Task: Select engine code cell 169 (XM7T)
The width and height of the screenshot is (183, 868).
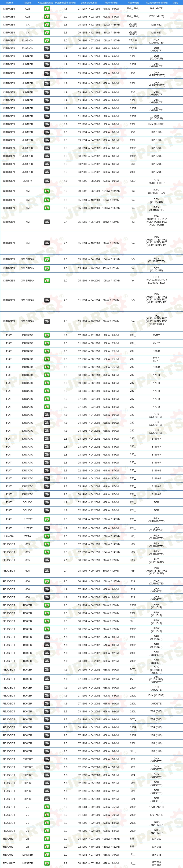Action: pyautogui.click(x=156, y=9)
